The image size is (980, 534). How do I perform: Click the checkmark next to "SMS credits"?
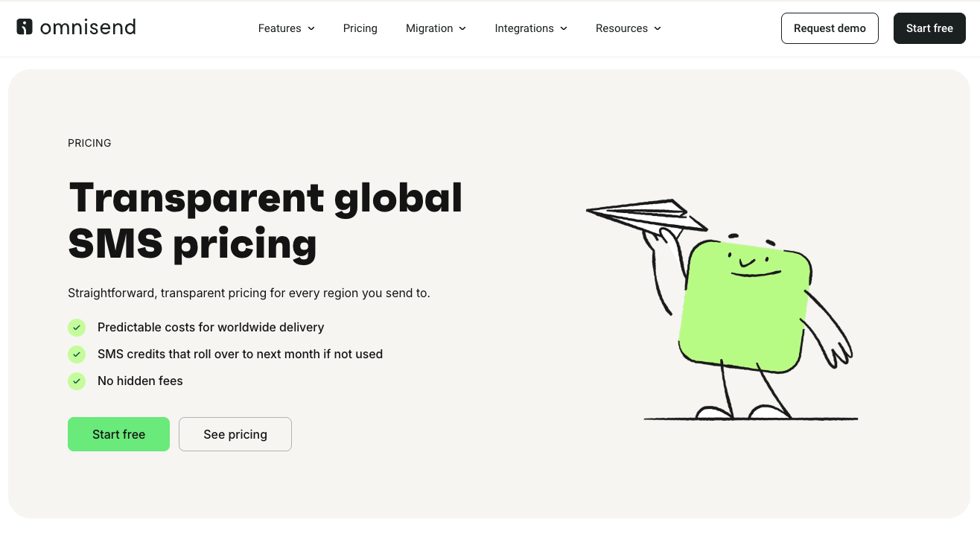[77, 354]
